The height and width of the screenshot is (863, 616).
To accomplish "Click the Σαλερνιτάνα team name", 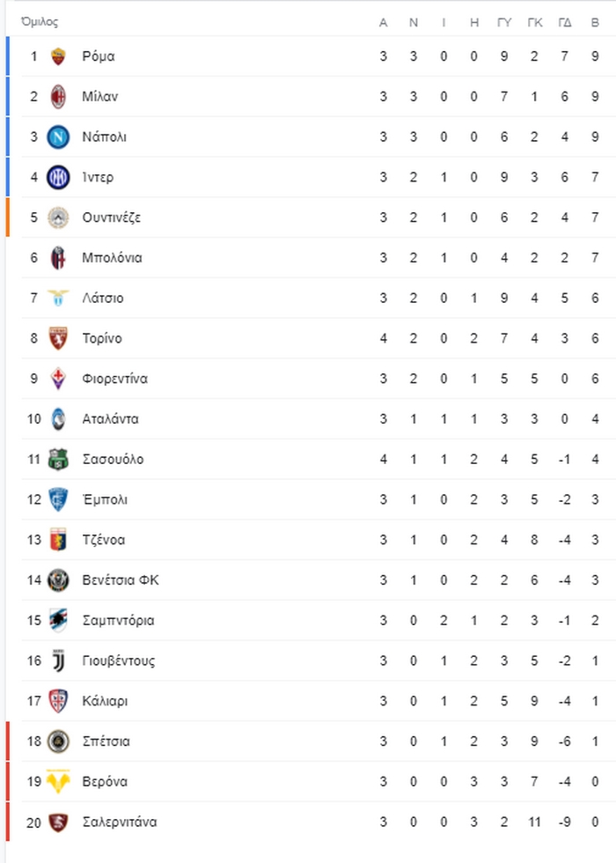I will (120, 822).
